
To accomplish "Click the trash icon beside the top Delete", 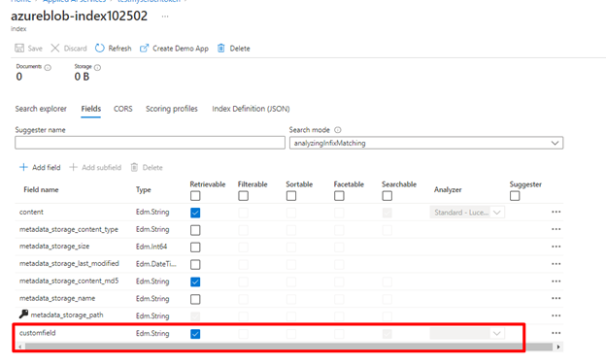I will tap(221, 49).
